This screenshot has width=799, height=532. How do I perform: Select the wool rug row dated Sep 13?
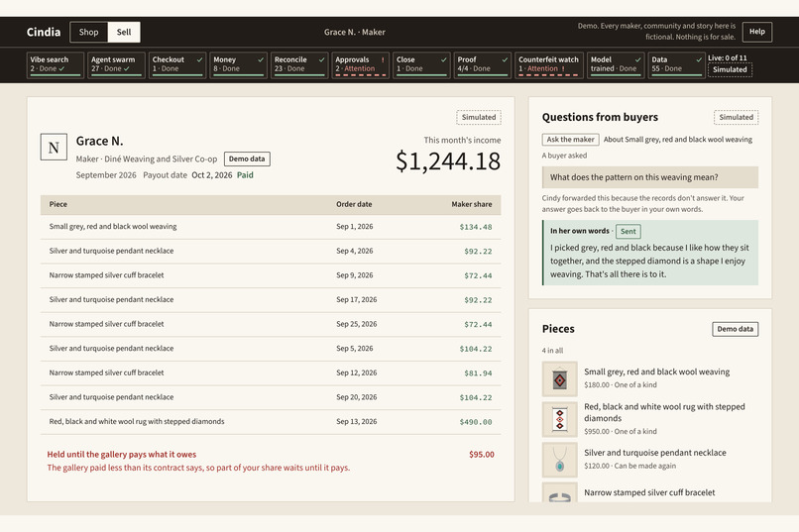coord(271,422)
